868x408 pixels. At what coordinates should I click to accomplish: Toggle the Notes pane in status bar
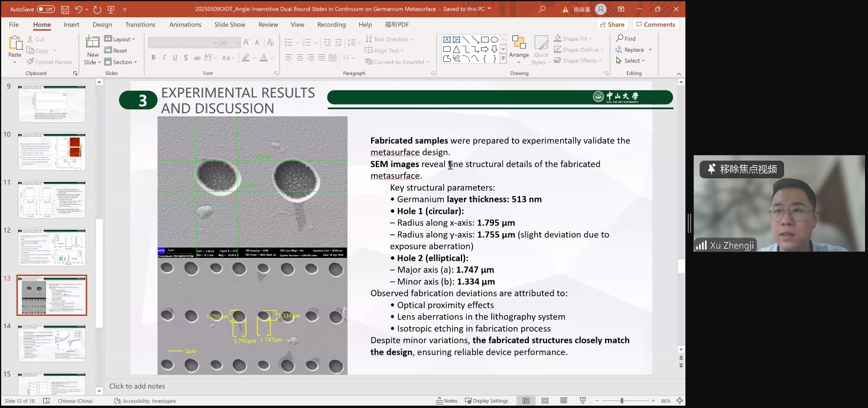pyautogui.click(x=447, y=401)
